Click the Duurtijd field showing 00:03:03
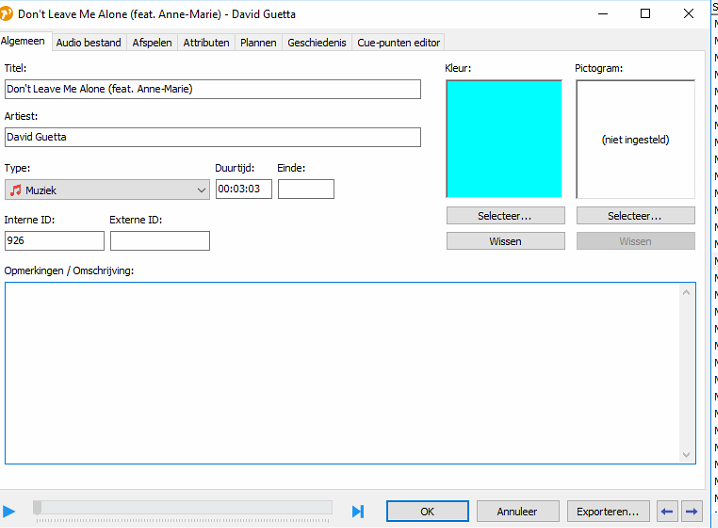The height and width of the screenshot is (528, 718). click(244, 189)
